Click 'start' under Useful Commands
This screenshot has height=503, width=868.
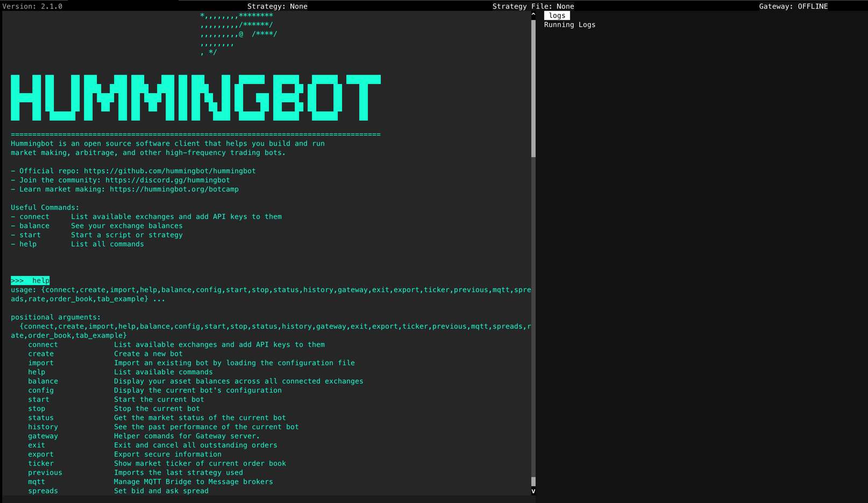point(30,235)
